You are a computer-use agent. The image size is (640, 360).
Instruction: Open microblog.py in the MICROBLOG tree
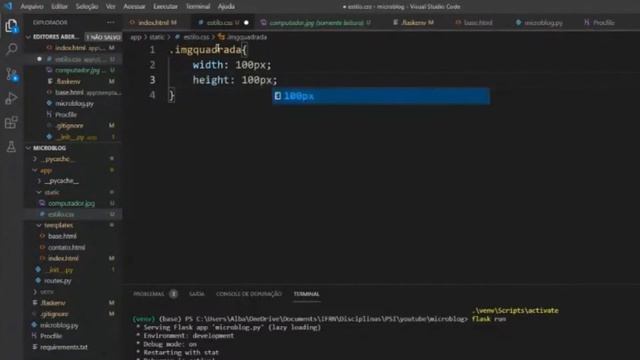[x=59, y=325]
